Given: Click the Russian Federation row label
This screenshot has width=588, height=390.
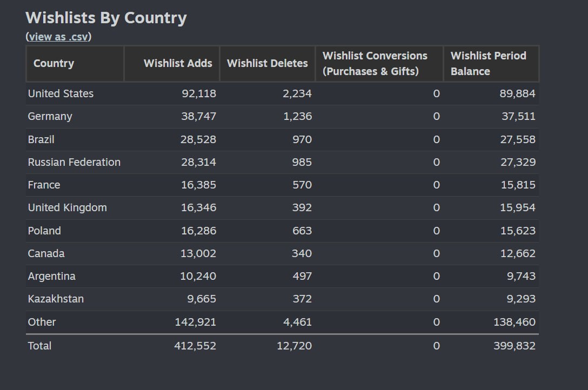Looking at the screenshot, I should (x=74, y=162).
